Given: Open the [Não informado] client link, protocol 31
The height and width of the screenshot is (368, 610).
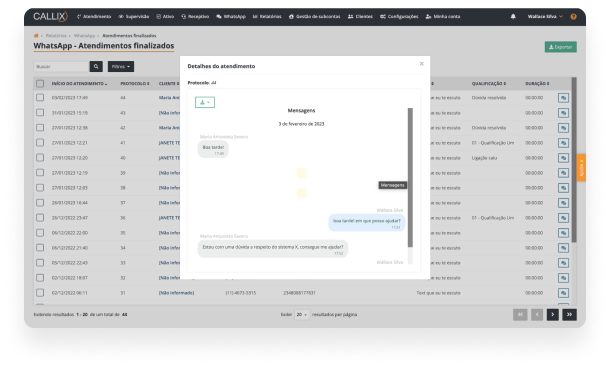Looking at the screenshot, I should coord(176,293).
